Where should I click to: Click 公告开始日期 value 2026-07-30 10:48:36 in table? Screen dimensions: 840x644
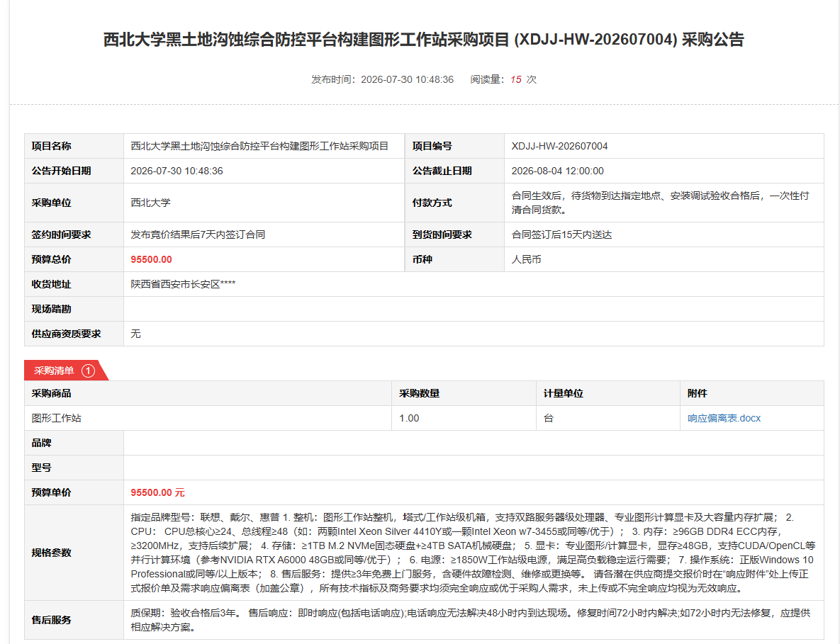177,171
